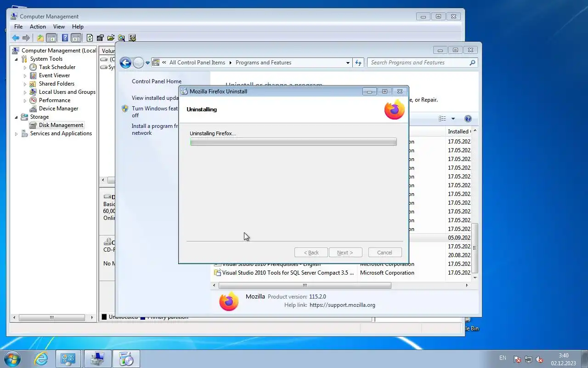Open the Action menu
The image size is (588, 368).
[38, 27]
